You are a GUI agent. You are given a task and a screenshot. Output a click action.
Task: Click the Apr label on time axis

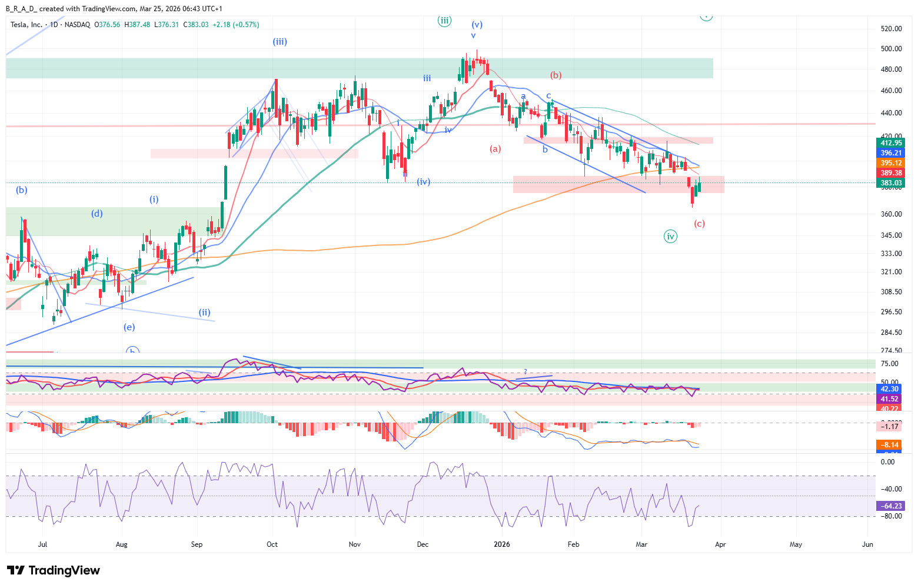pyautogui.click(x=720, y=544)
